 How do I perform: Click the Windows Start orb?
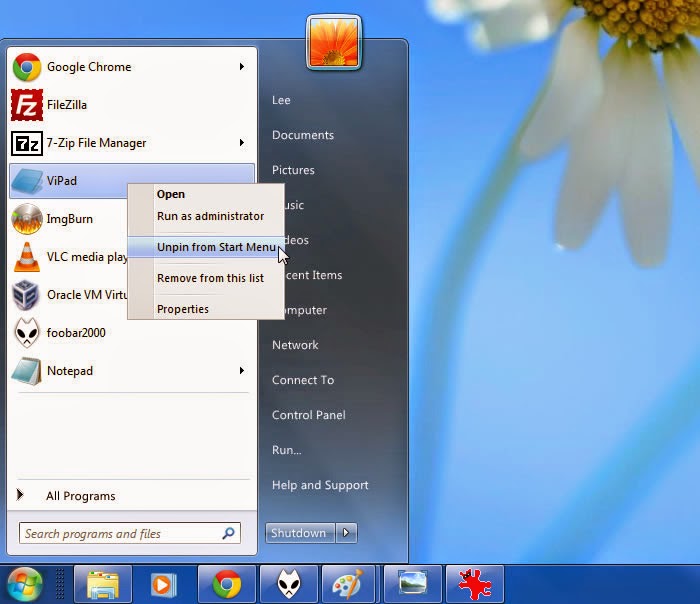coord(25,584)
